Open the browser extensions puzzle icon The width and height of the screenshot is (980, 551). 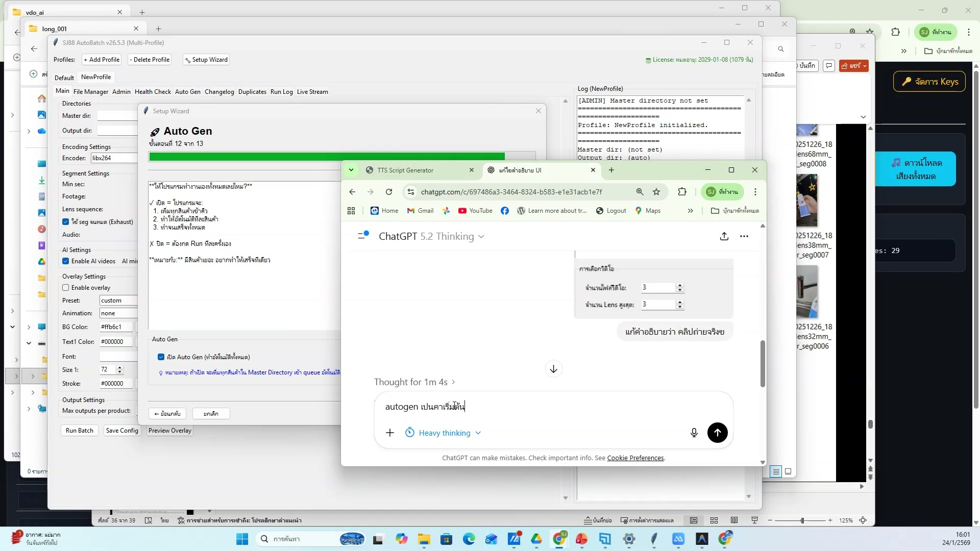pos(682,192)
